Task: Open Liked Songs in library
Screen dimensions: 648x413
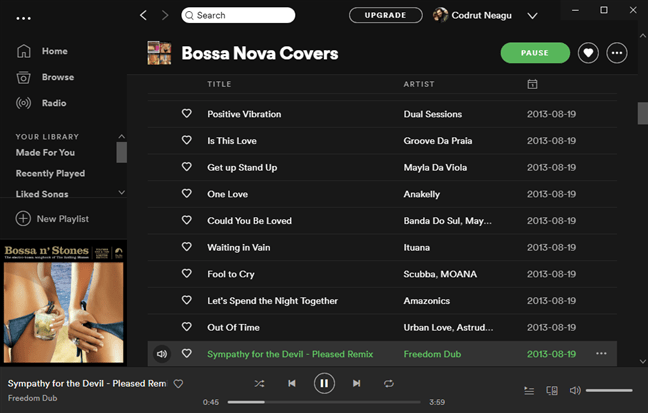Action: point(42,193)
